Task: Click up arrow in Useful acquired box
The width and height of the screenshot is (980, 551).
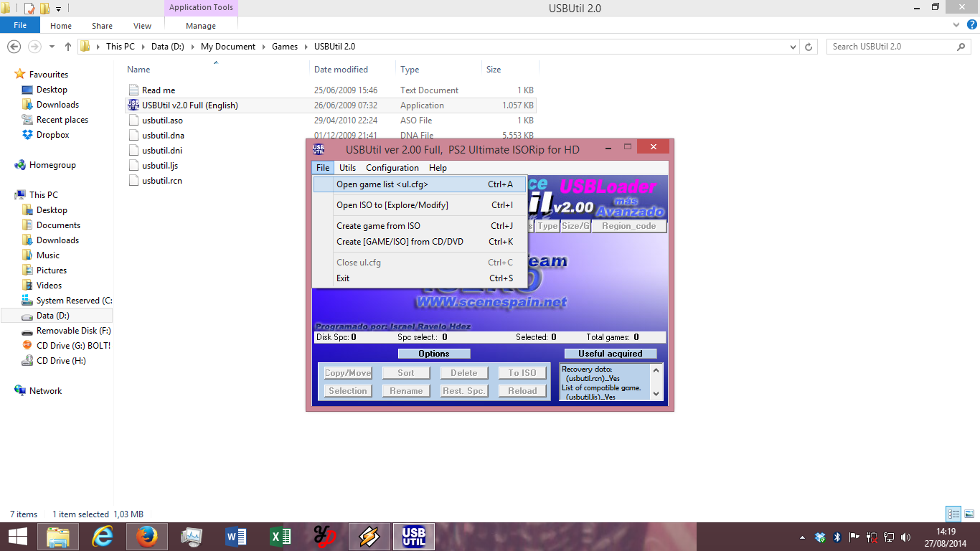Action: [655, 369]
